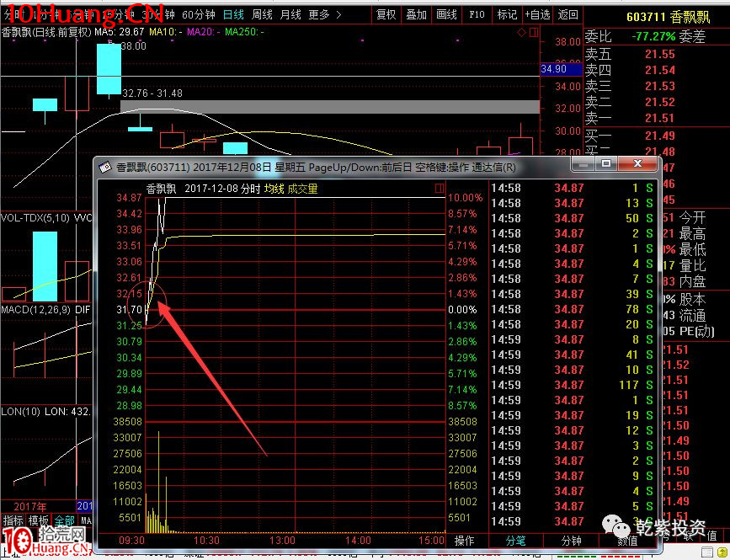
Task: Click the 卖三 price 21.53
Action: point(660,86)
